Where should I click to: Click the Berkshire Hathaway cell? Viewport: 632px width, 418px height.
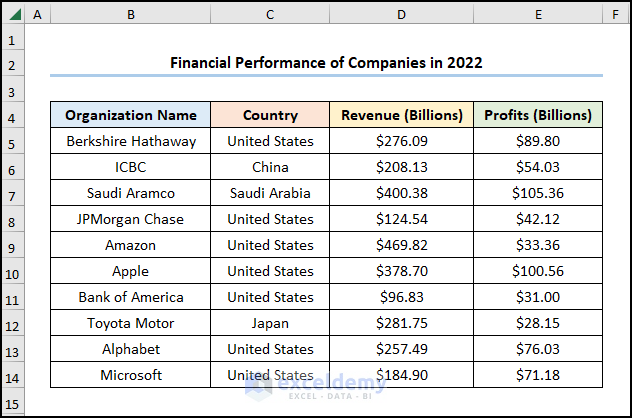[x=131, y=141]
